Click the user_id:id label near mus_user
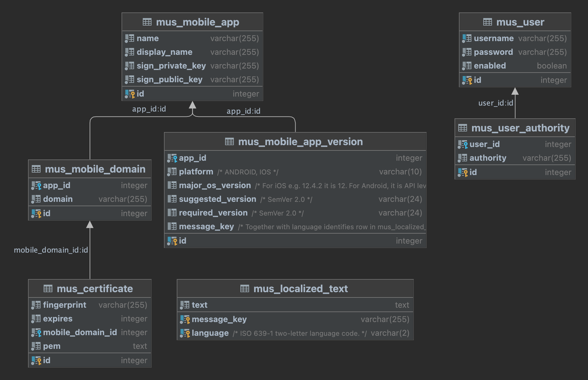This screenshot has width=588, height=380. coord(496,103)
